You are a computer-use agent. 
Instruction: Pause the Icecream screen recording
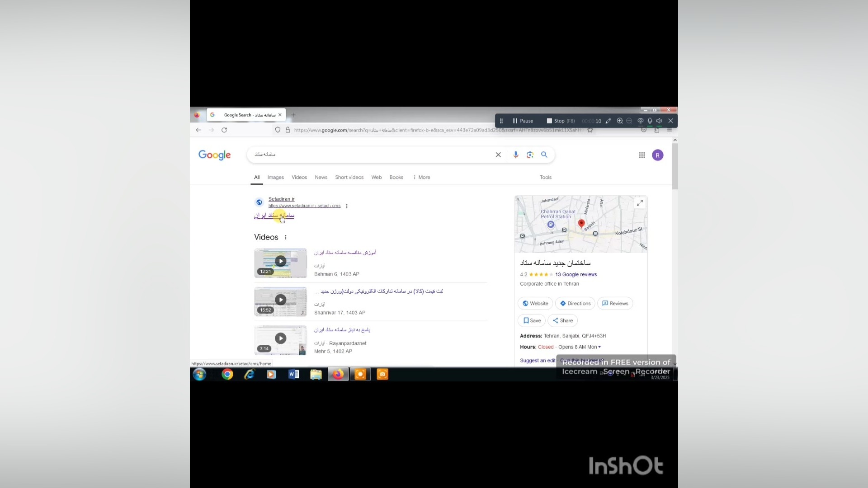click(x=523, y=121)
